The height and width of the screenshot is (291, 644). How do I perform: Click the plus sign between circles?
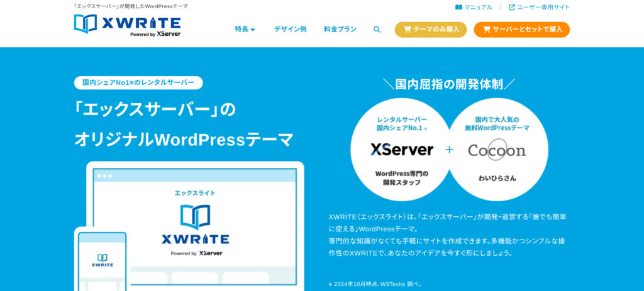(449, 150)
